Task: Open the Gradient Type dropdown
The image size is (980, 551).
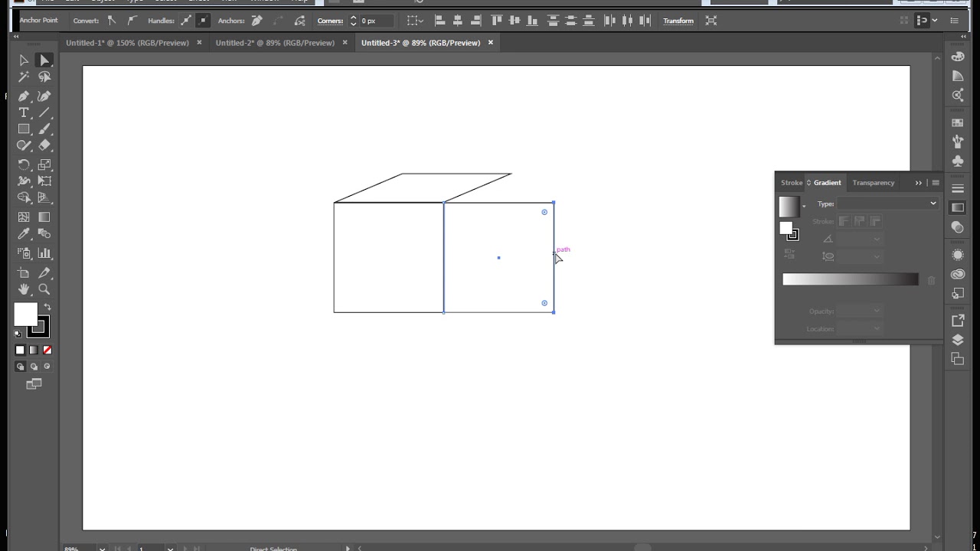Action: click(887, 204)
